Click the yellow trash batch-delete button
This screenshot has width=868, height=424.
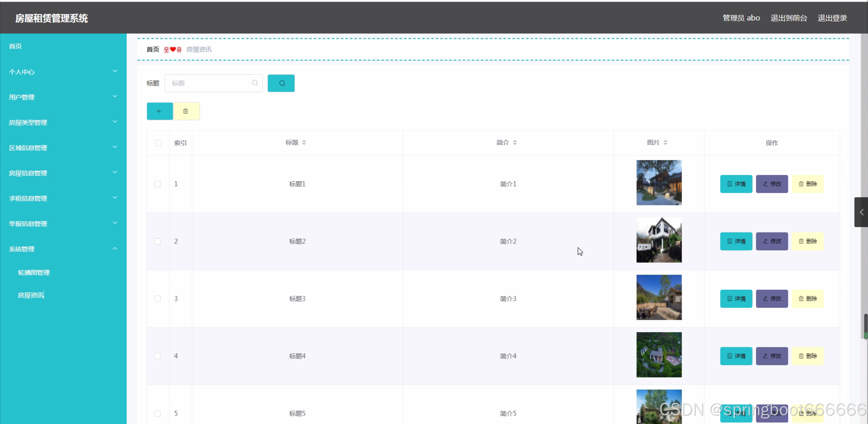tap(186, 111)
